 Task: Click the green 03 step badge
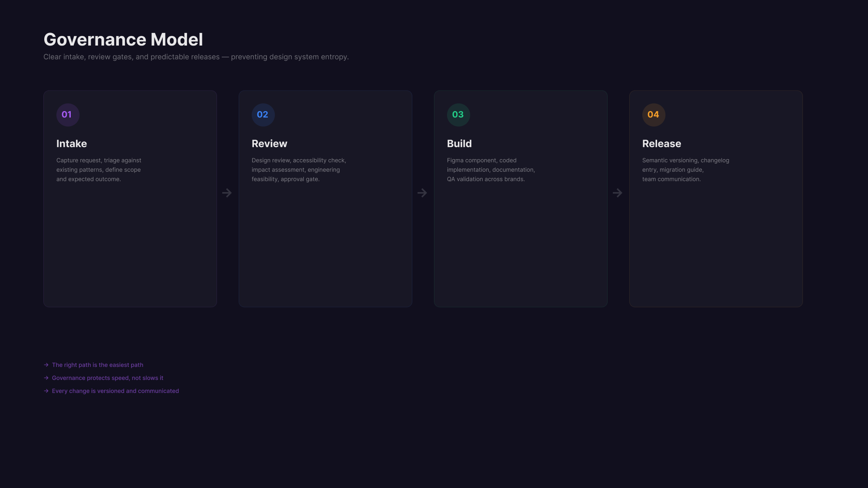458,115
